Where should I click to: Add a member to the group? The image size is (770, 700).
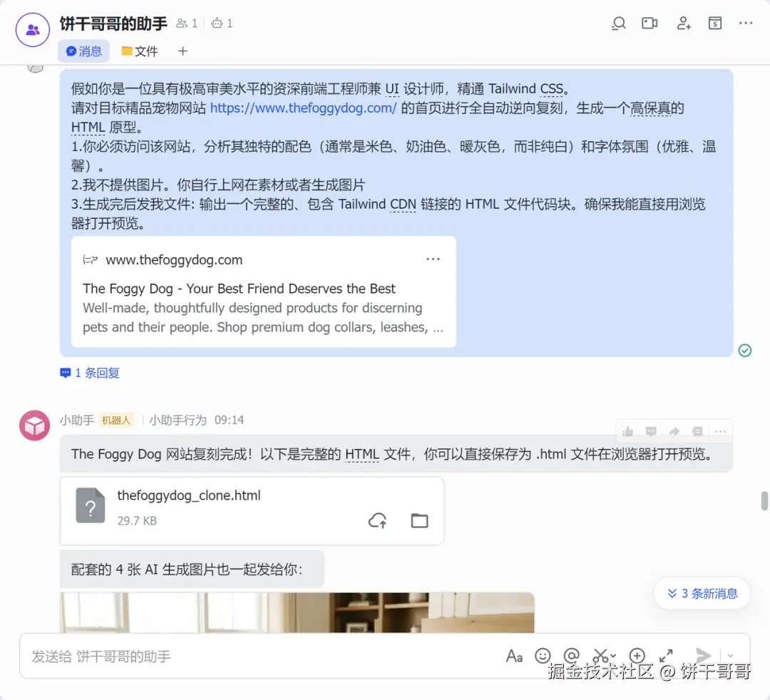684,23
